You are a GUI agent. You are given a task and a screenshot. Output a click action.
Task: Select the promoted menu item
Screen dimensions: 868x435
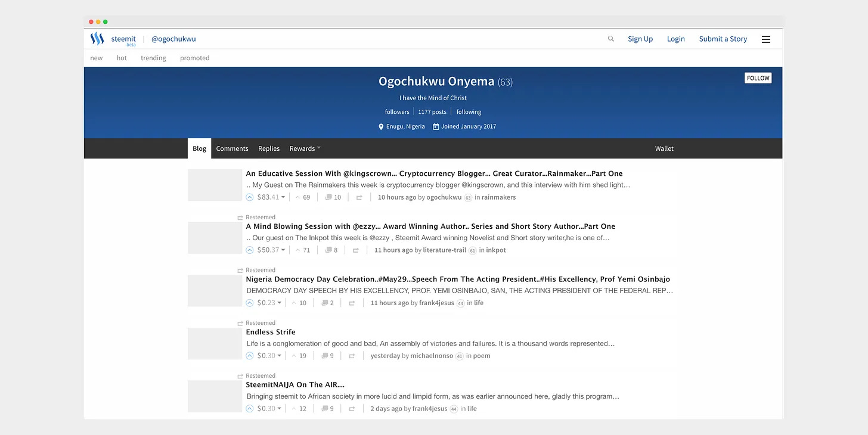point(195,58)
